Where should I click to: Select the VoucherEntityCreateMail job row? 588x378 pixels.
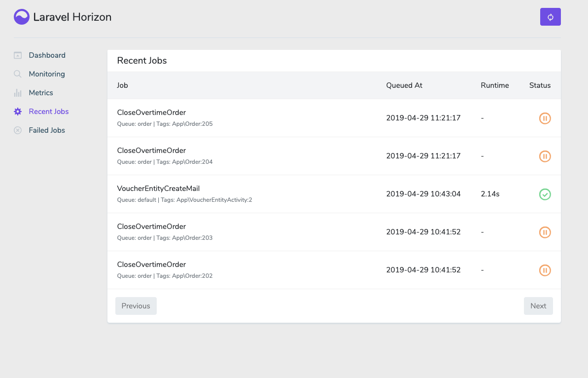(159, 188)
